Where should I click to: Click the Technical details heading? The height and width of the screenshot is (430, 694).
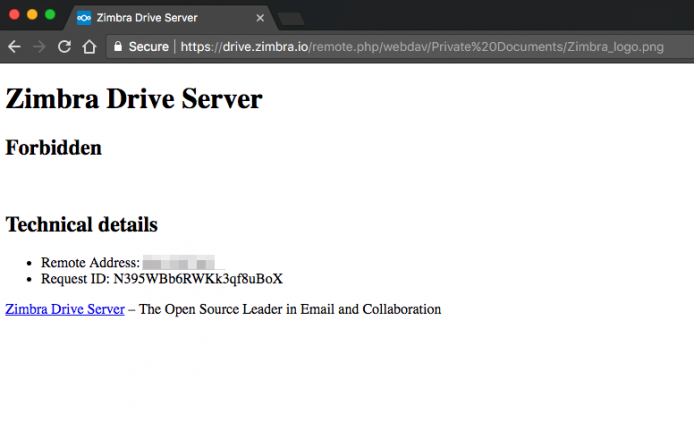[81, 224]
